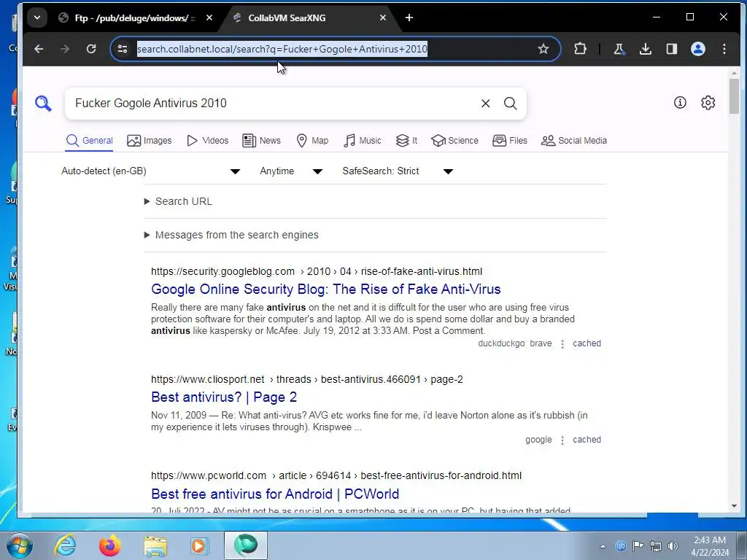Image resolution: width=747 pixels, height=560 pixels.
Task: Select the It category tab
Action: [x=406, y=141]
